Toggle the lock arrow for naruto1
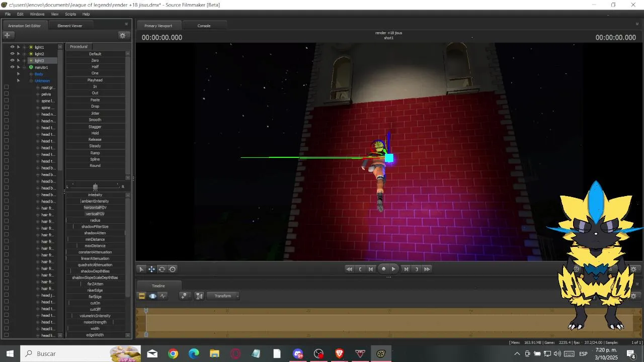 19,67
